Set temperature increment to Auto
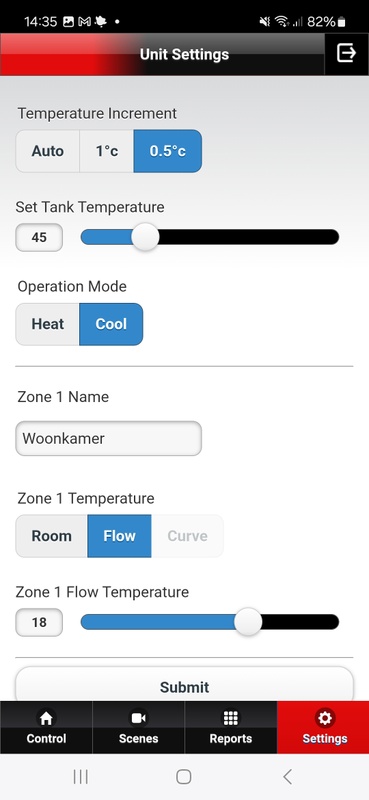Viewport: 369px width, 800px height. point(47,151)
